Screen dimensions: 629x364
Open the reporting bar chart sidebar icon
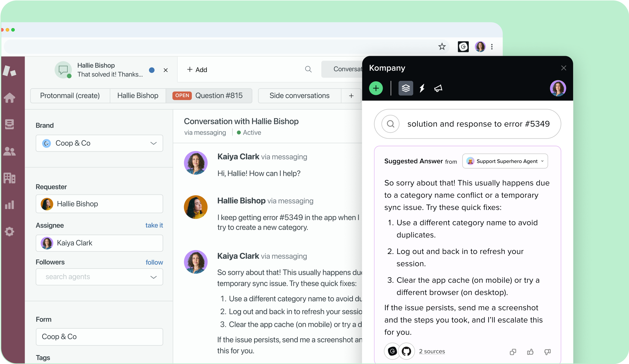coord(9,205)
